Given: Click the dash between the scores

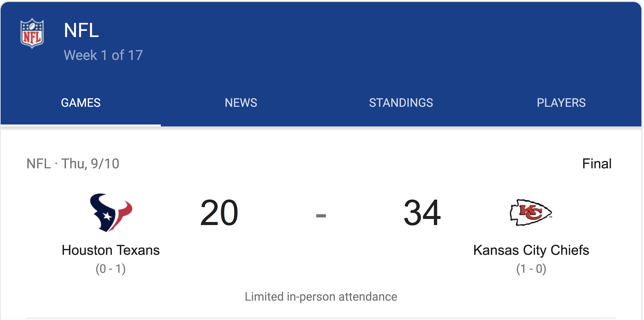Looking at the screenshot, I should click(x=321, y=216).
